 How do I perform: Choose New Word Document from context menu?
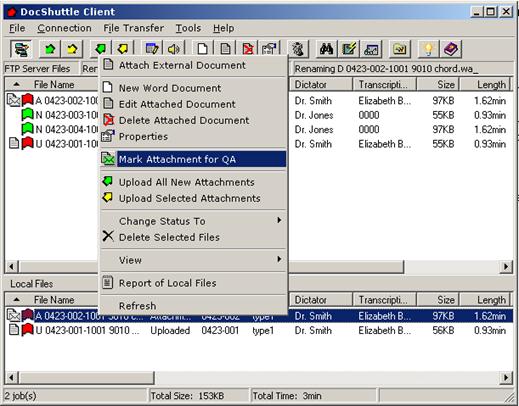tap(193, 88)
